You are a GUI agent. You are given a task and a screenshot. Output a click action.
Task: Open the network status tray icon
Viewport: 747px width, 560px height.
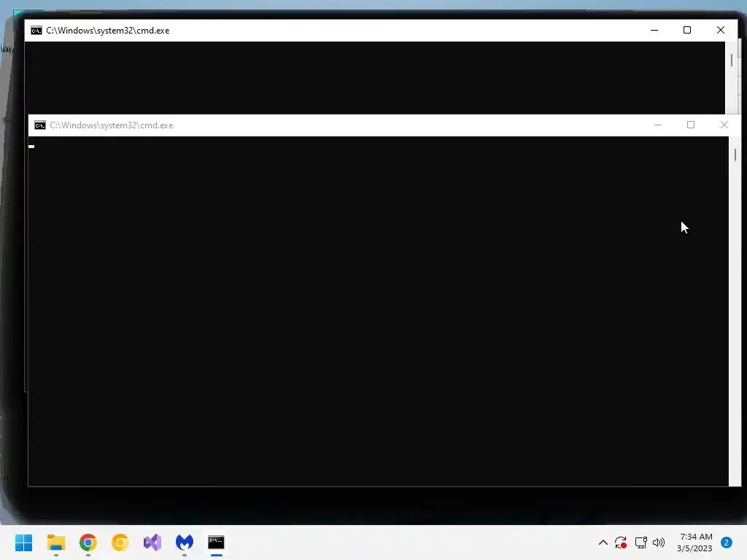coord(640,542)
